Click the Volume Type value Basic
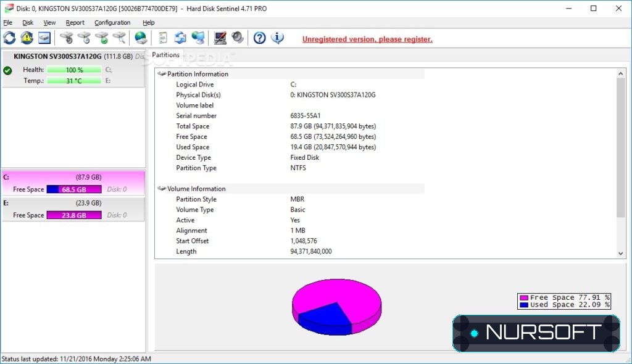The image size is (632, 364). [298, 210]
